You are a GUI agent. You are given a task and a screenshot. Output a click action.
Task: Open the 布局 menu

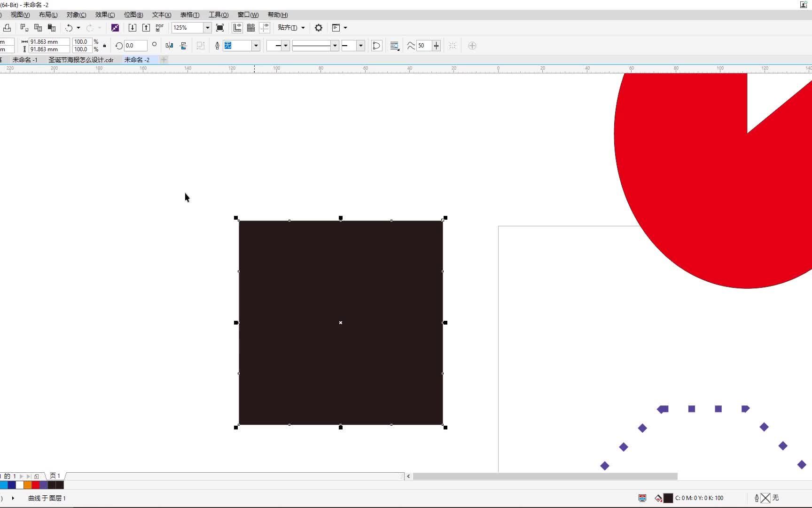(x=48, y=15)
